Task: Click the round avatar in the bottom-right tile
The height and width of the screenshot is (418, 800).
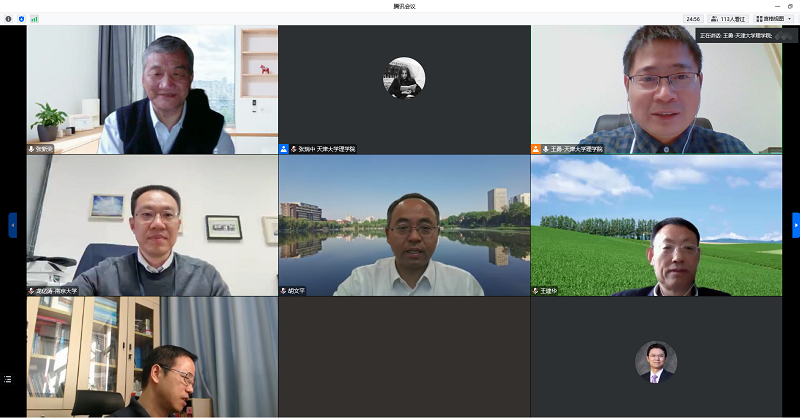Action: pos(656,362)
